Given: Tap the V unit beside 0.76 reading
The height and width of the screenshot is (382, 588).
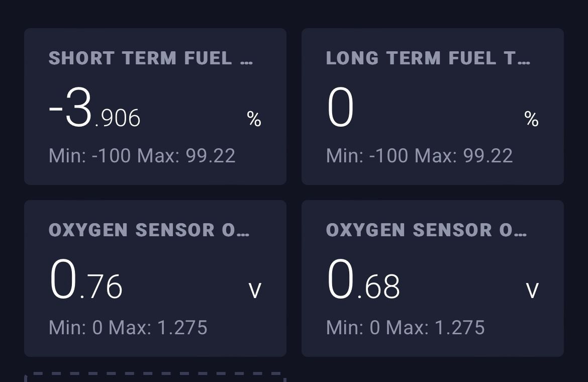Looking at the screenshot, I should pos(255,290).
